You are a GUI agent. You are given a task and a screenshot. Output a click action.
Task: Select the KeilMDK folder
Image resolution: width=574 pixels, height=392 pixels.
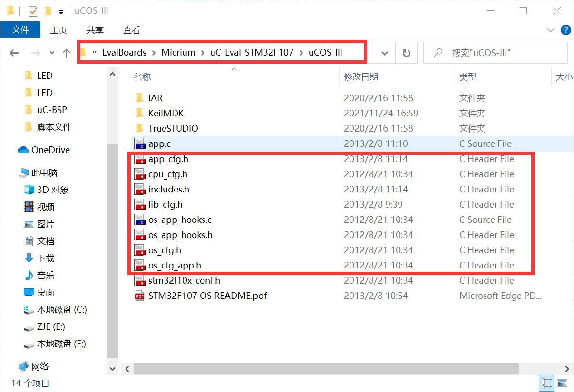click(x=166, y=113)
